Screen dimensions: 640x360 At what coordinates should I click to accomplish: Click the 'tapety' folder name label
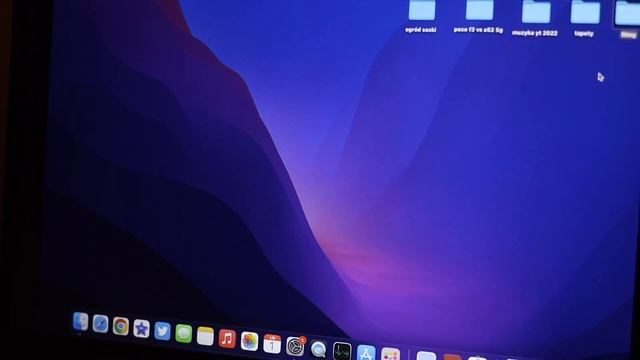584,34
